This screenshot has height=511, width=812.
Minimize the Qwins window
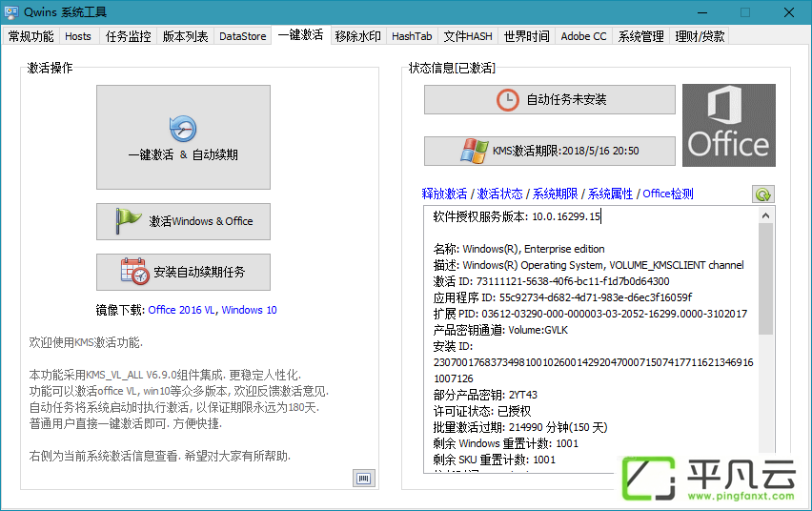pyautogui.click(x=702, y=12)
